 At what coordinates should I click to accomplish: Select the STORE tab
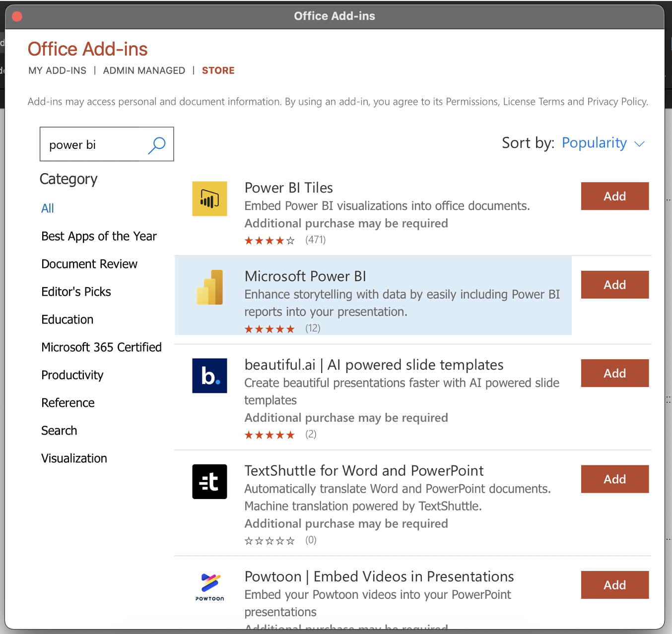[x=218, y=70]
